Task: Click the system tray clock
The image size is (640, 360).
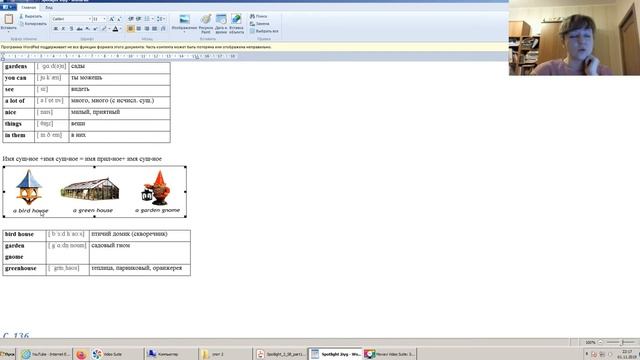Action: (x=627, y=354)
